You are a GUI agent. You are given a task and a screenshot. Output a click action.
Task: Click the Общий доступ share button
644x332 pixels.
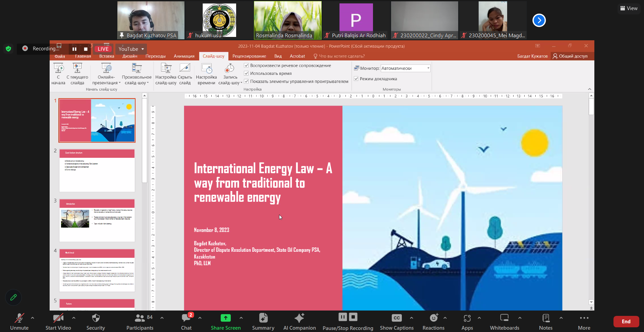click(570, 56)
